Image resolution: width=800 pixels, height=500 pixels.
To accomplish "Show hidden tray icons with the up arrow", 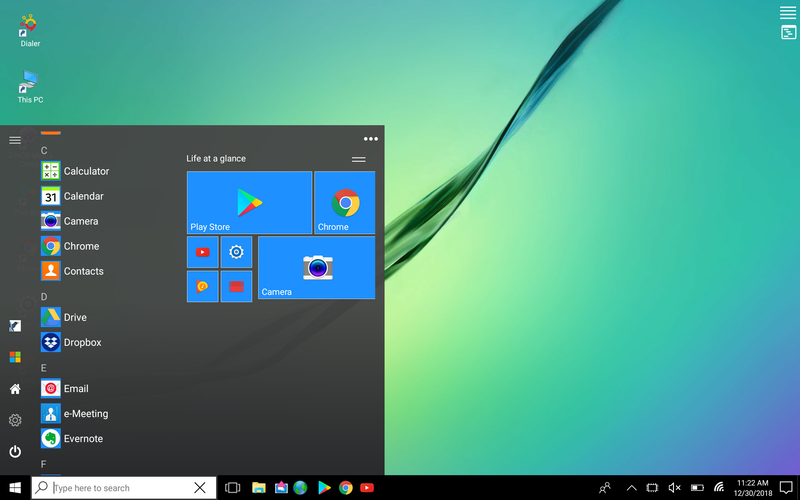I will (631, 488).
